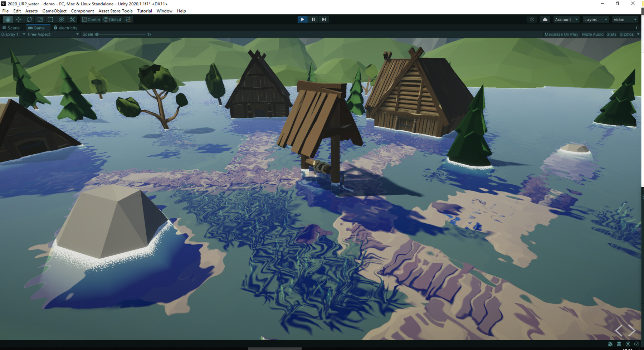Activate the Rotate tool

coord(29,19)
